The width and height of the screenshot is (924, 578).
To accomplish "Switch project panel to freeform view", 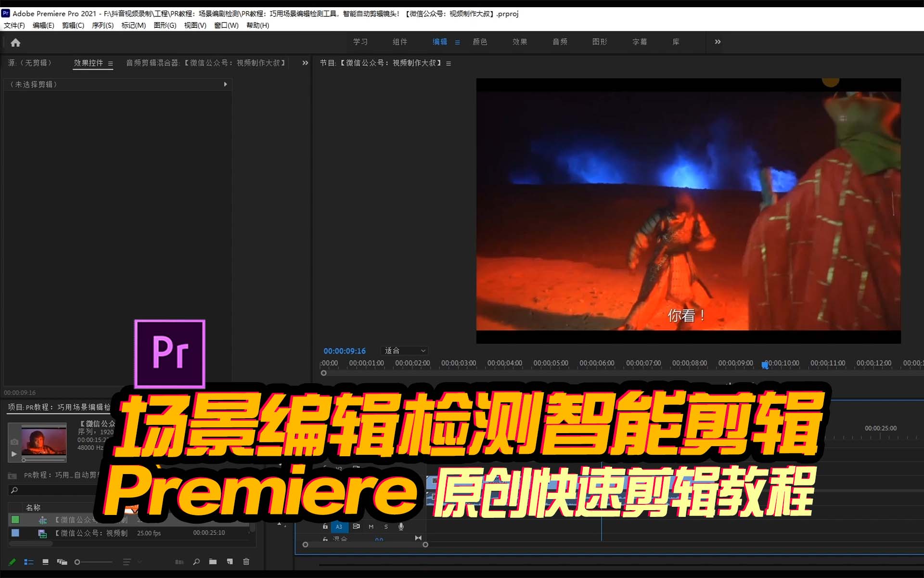I will coord(62,562).
